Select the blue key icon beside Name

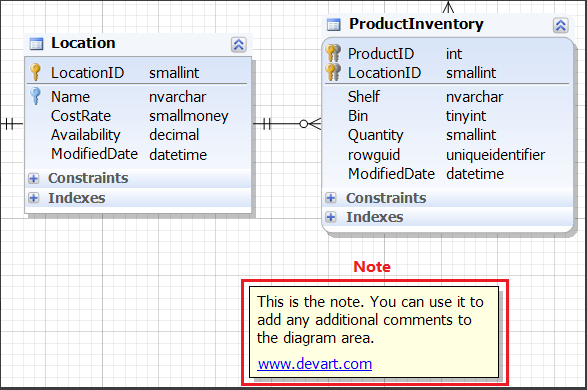(x=36, y=96)
